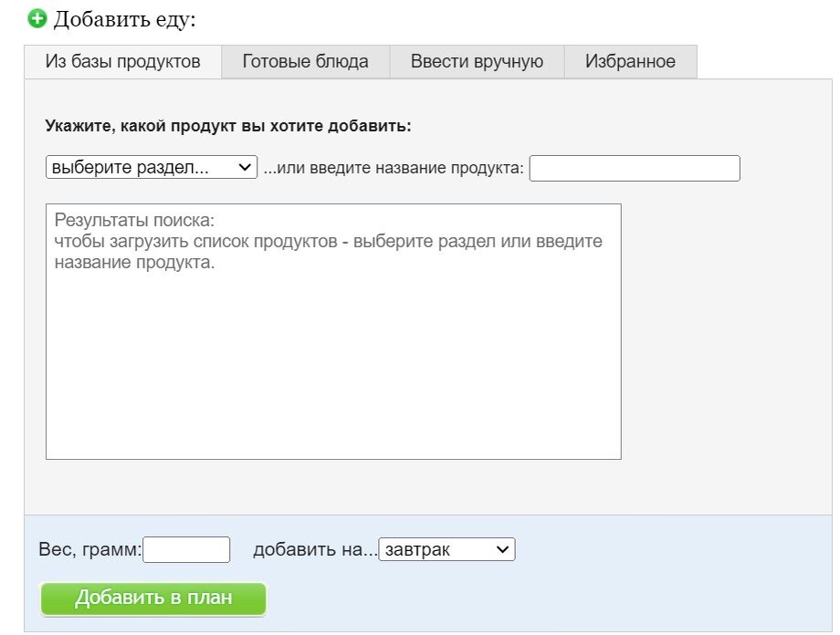Image resolution: width=840 pixels, height=635 pixels.
Task: Click the "...или введите название продукта:" label
Action: coord(394,169)
